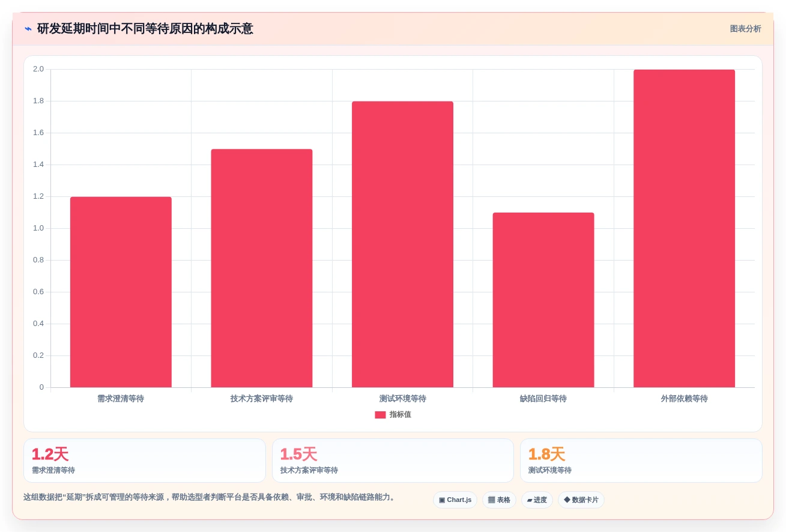Image resolution: width=786 pixels, height=532 pixels.
Task: Click the 测试环境等待 x-axis label
Action: pos(402,399)
